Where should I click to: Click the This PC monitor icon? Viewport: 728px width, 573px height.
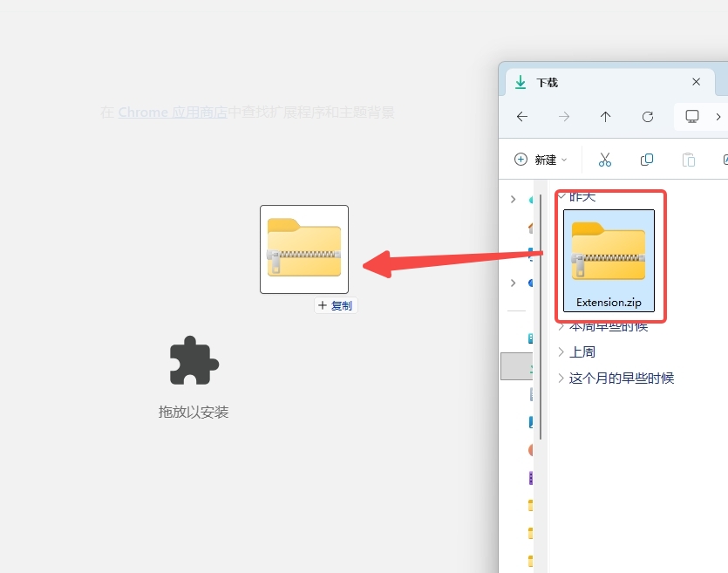pos(692,117)
